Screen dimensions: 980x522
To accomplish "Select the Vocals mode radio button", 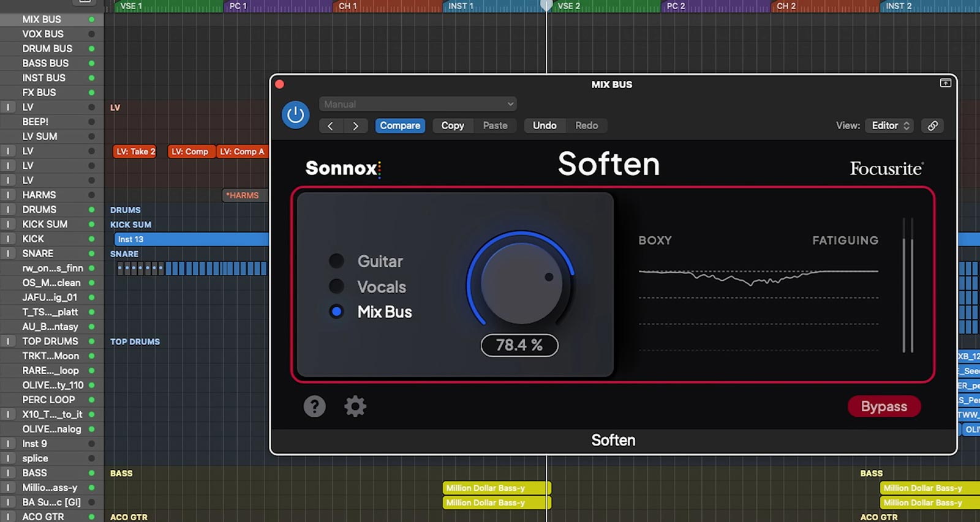I will point(336,286).
